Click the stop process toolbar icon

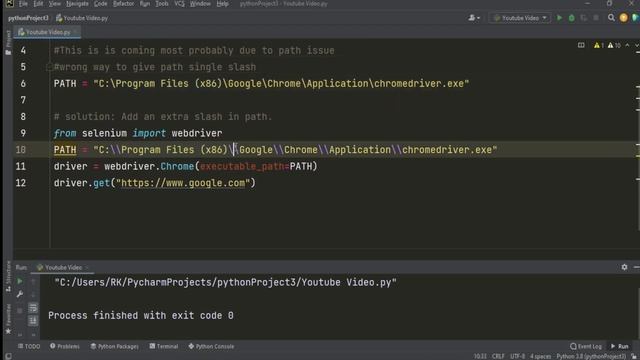[596, 18]
